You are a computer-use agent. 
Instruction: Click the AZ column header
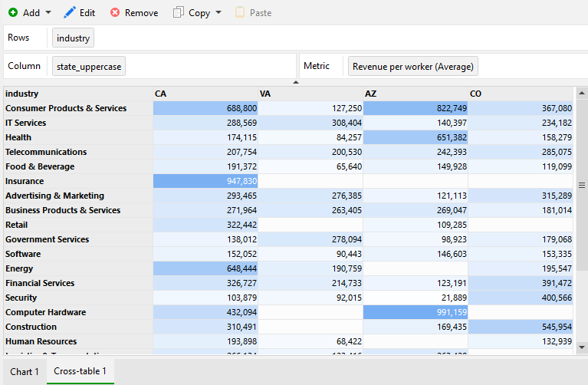416,94
